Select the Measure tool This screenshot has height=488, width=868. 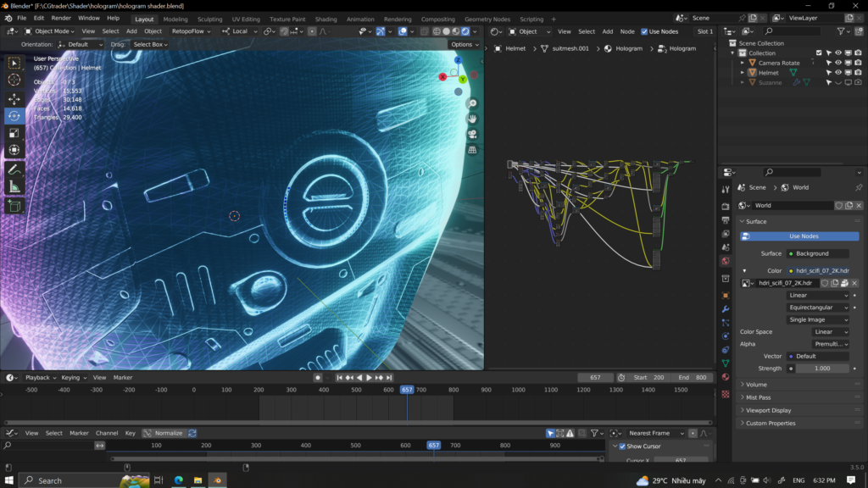coord(14,186)
